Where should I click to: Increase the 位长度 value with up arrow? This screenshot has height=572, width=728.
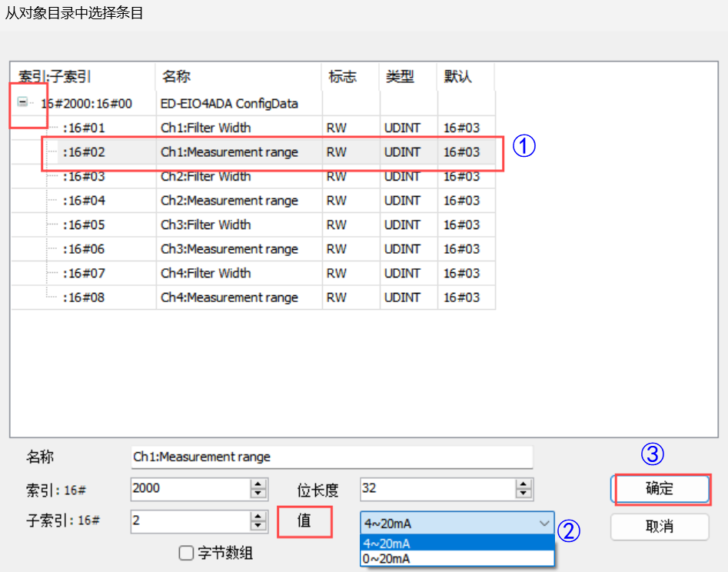(x=524, y=484)
